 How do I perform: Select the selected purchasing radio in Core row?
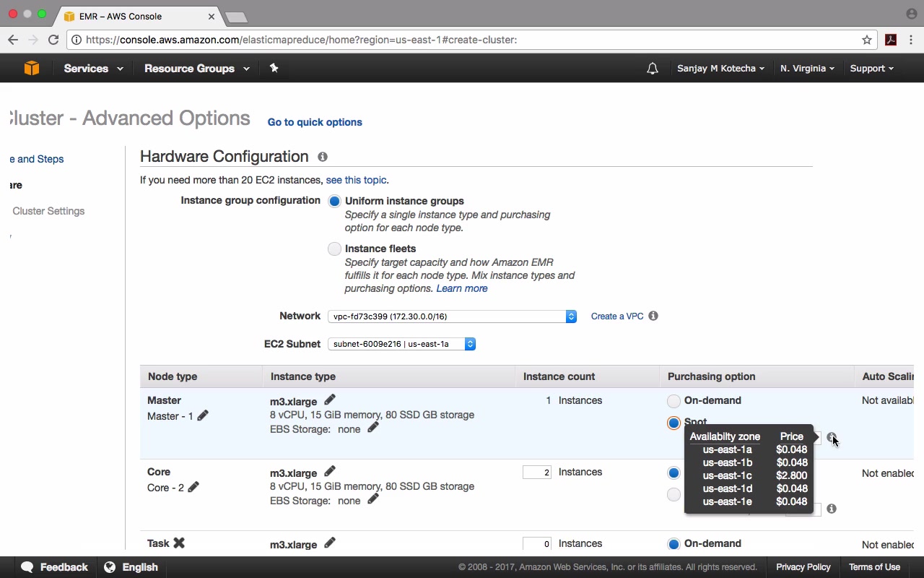click(674, 473)
